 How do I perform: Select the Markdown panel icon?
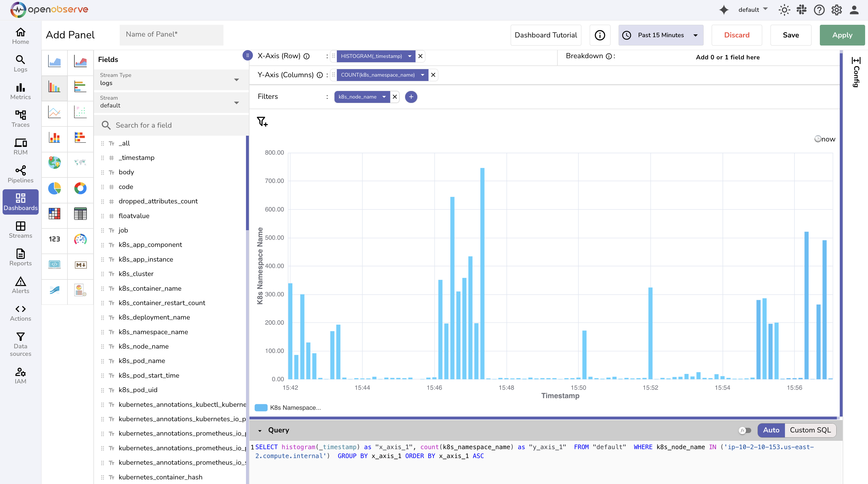(80, 264)
